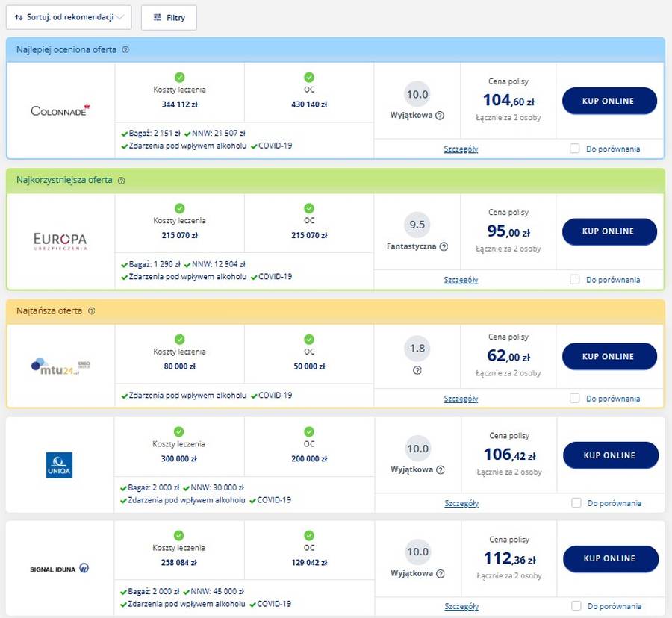The height and width of the screenshot is (618, 672).
Task: Open Szczegóły for the Signal Iduna offer
Action: 461,607
